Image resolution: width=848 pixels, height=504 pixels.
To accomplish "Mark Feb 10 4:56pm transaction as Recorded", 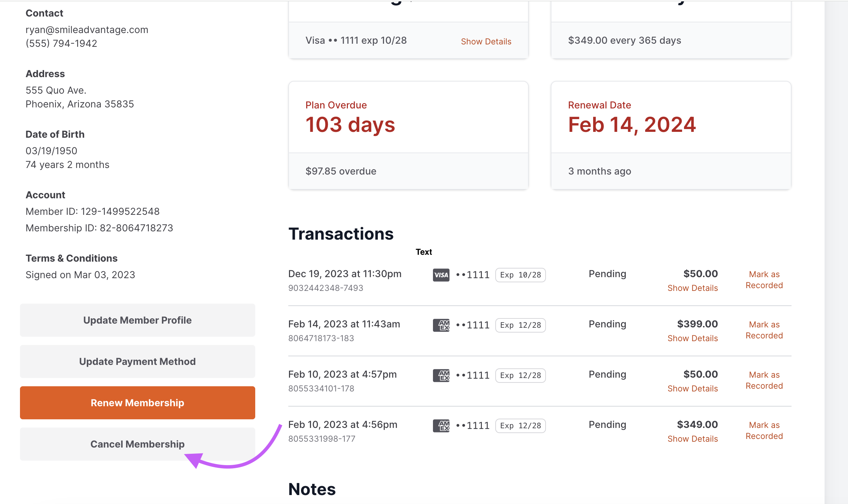I will point(764,430).
